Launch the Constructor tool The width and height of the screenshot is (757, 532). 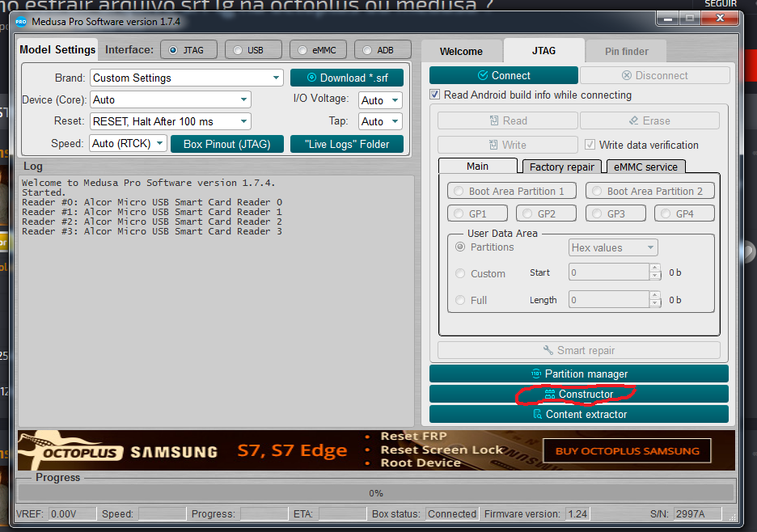579,394
